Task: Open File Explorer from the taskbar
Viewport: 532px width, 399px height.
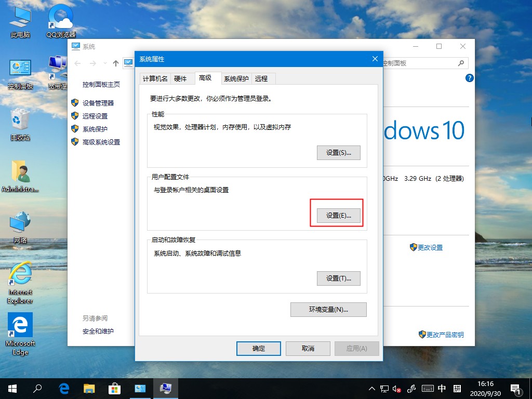Action: 89,388
